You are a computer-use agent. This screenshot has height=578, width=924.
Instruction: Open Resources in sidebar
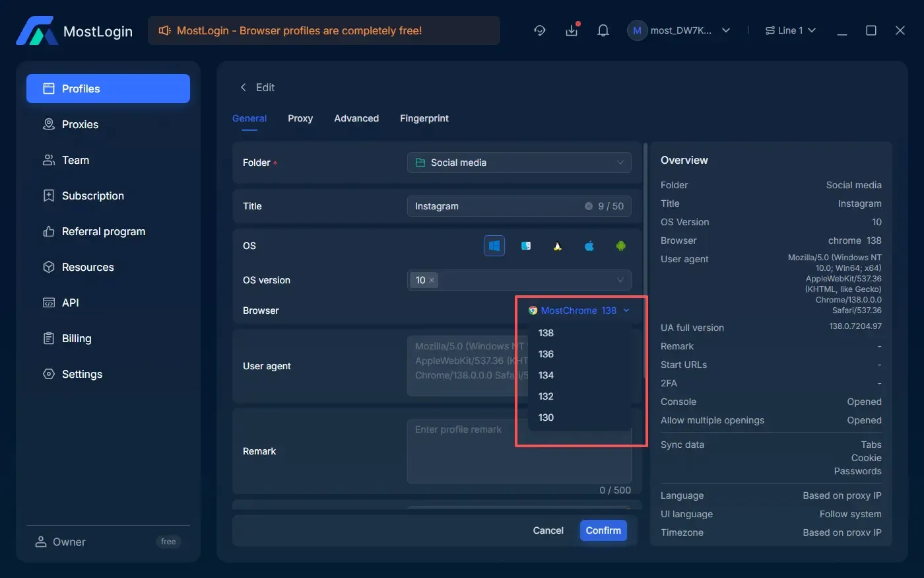108,267
